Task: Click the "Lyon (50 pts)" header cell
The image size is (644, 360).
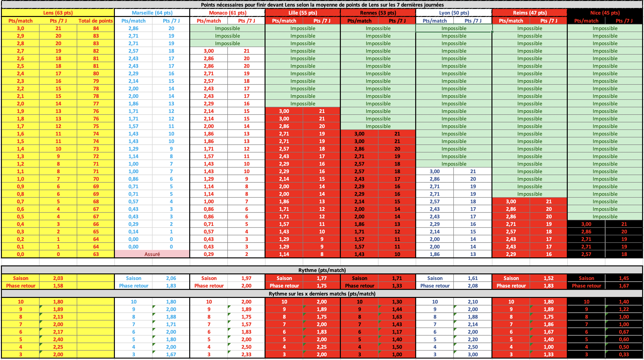Action: point(454,13)
